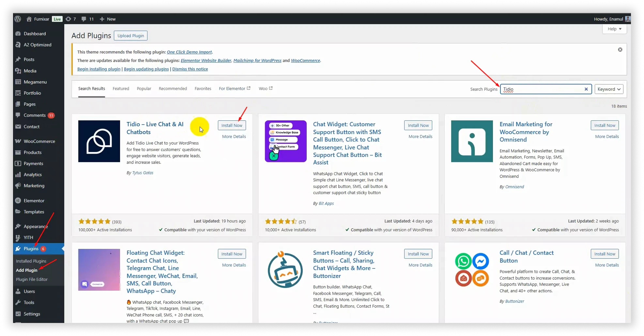Open the updates icon showing 7
Image resolution: width=644 pixels, height=336 pixels.
pyautogui.click(x=68, y=19)
